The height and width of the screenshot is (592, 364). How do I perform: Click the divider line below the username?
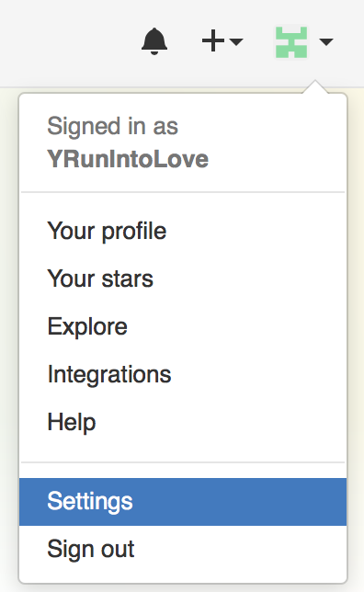coord(183,192)
